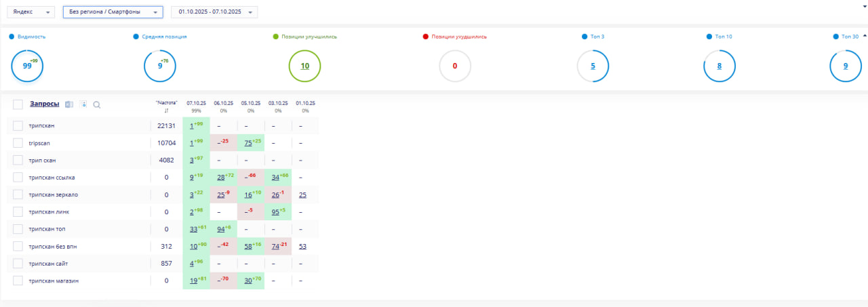
Task: Click the green Позиции улучшились dot
Action: coord(275,37)
